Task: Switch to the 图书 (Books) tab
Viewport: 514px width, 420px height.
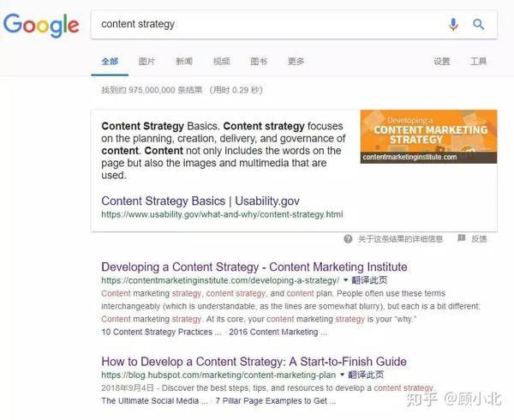Action: pos(259,62)
